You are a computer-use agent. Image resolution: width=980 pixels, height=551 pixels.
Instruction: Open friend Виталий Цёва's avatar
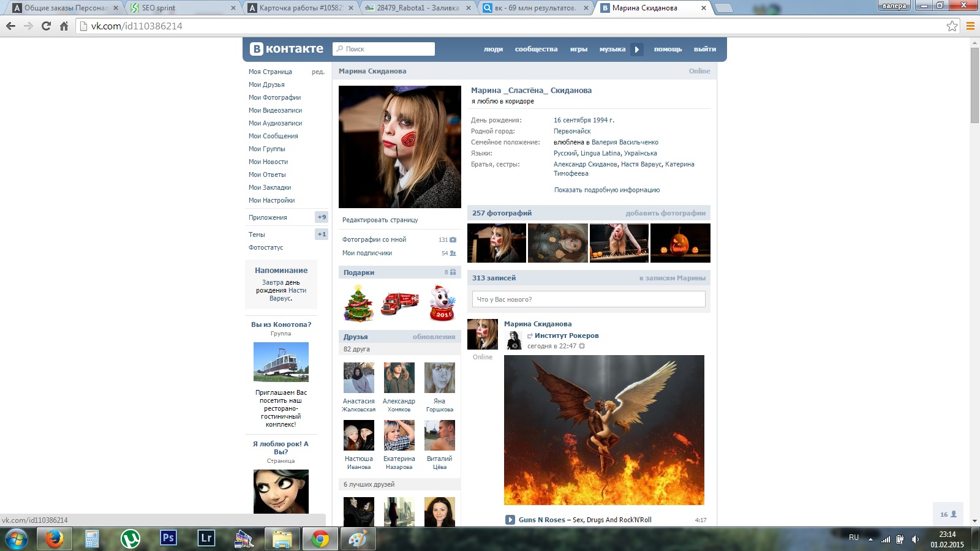coord(440,435)
